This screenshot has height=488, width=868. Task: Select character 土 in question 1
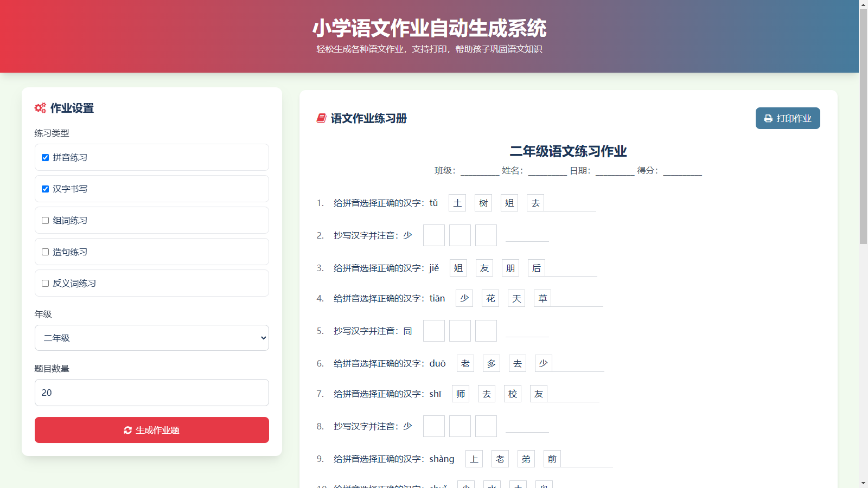(457, 203)
